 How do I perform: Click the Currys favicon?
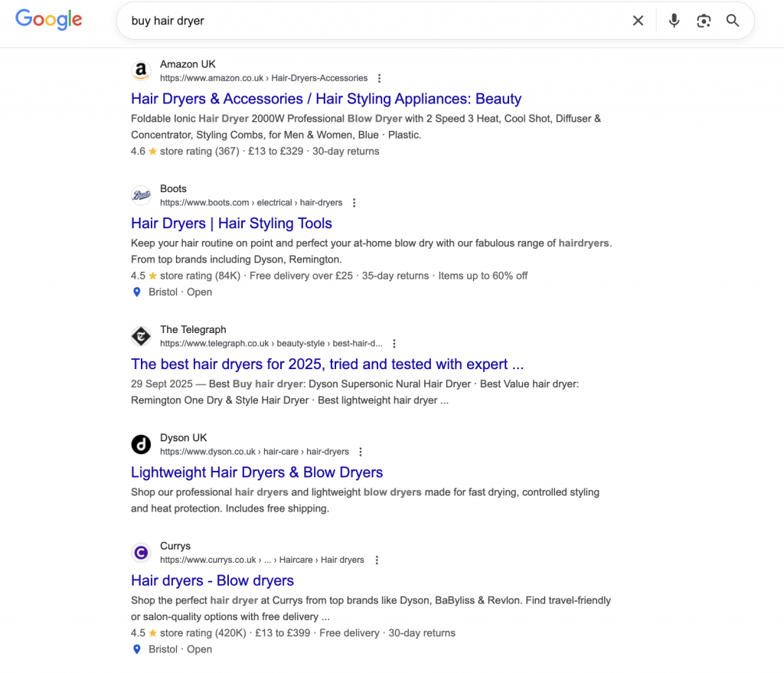(141, 553)
